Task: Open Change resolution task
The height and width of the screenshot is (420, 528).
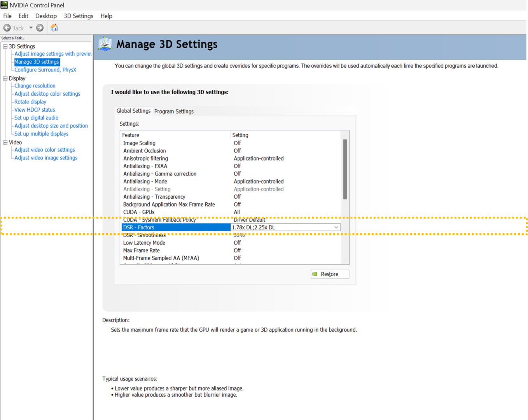Action: coord(35,86)
